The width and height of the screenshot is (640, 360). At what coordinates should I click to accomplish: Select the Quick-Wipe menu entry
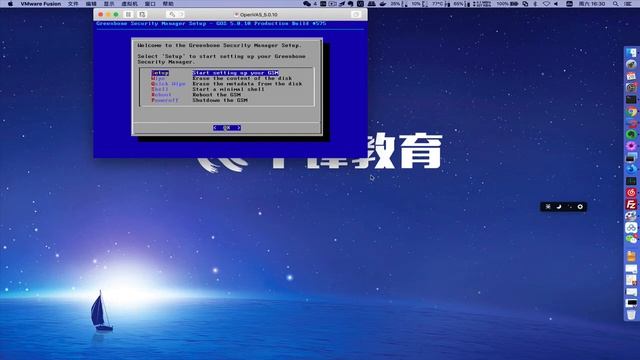pyautogui.click(x=169, y=84)
